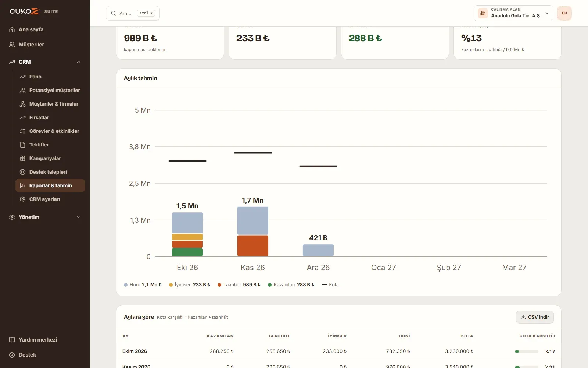
Task: Download the table with CSV indir
Action: click(535, 317)
